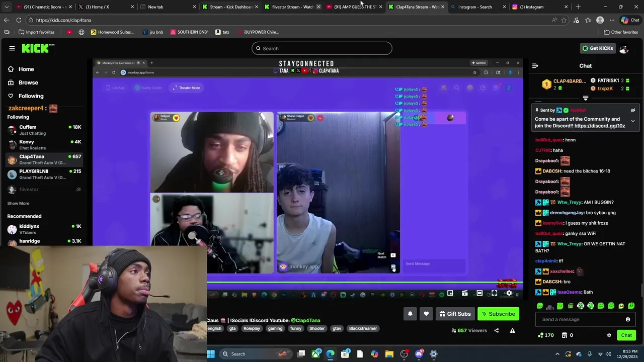644x362 pixels.
Task: Open player settings with the video gear icon
Action: 509,293
